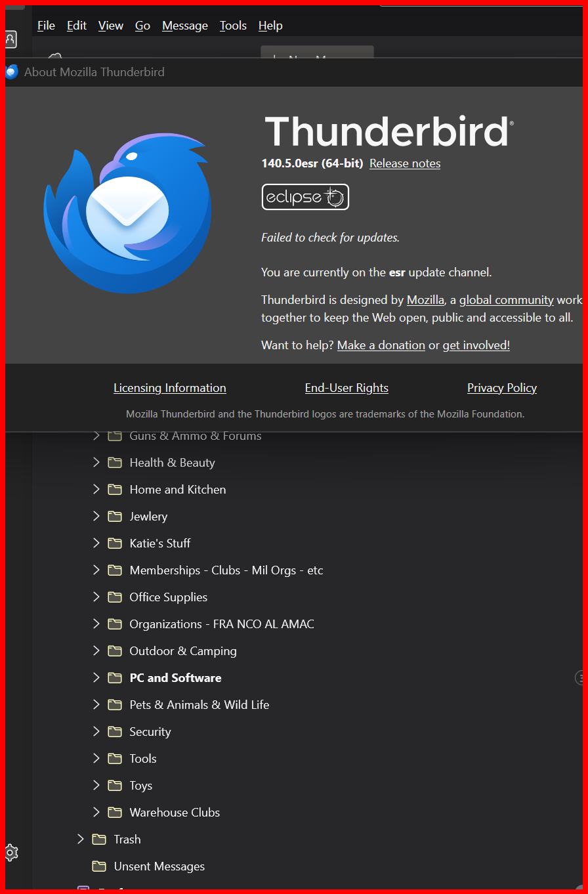Viewport: 588px width, 894px height.
Task: Open the Privacy Policy link
Action: click(502, 388)
